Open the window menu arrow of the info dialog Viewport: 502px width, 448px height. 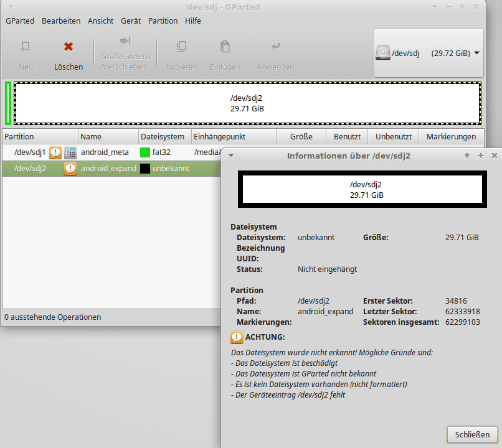231,156
